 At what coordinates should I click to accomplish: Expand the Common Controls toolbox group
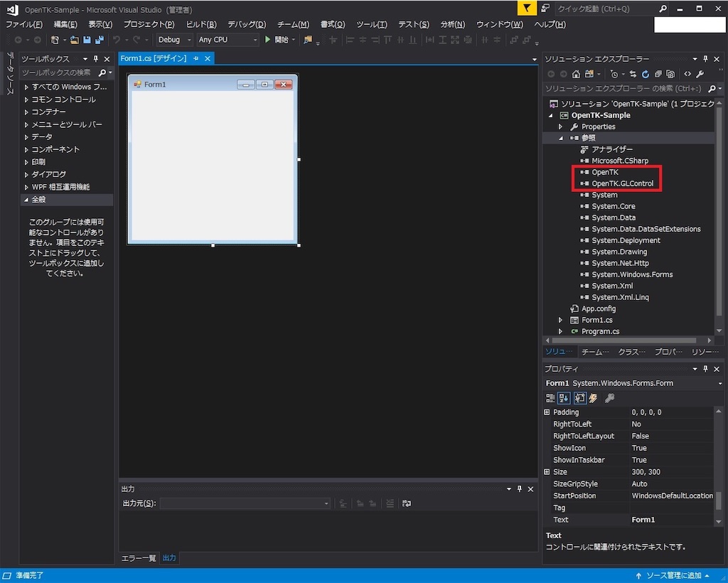tap(26, 100)
